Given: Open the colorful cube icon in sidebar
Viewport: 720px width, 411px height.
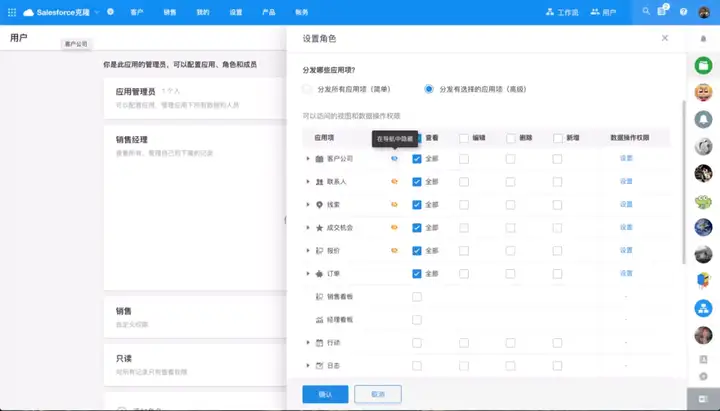Looking at the screenshot, I should (703, 281).
